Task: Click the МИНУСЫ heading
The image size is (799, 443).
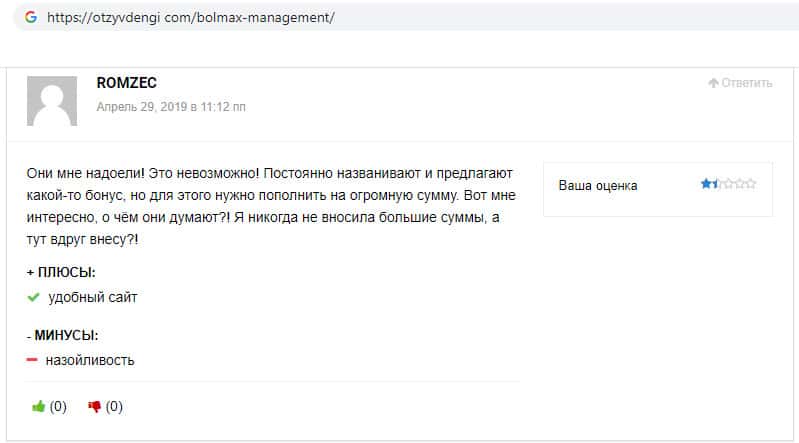Action: [x=66, y=335]
